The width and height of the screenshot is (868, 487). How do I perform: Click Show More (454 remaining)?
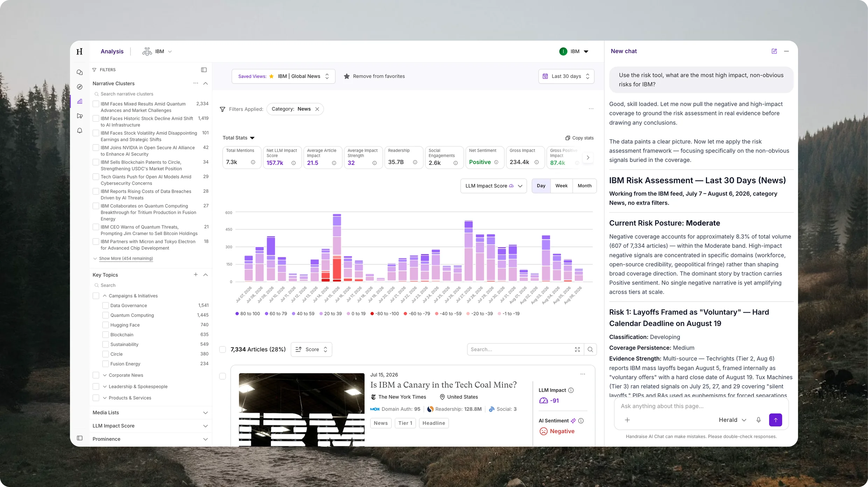point(126,259)
